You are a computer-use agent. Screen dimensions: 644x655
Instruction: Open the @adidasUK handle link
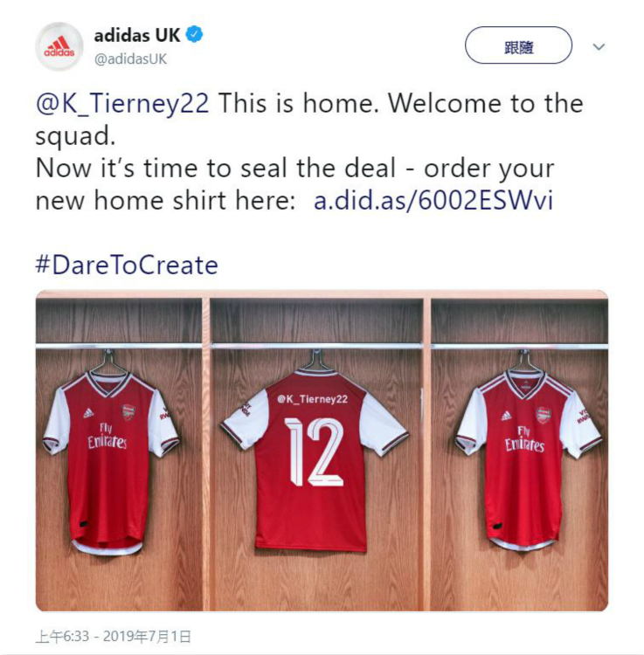point(130,59)
